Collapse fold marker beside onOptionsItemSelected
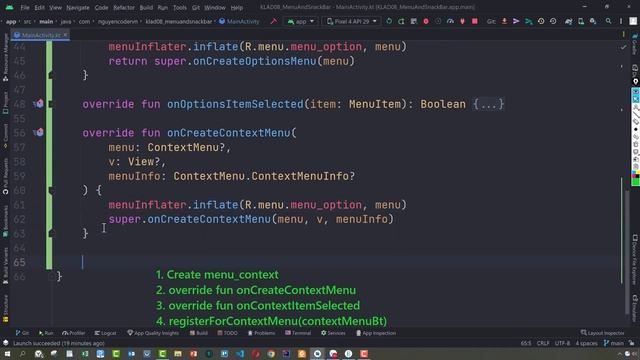The image size is (640, 360). [51, 104]
